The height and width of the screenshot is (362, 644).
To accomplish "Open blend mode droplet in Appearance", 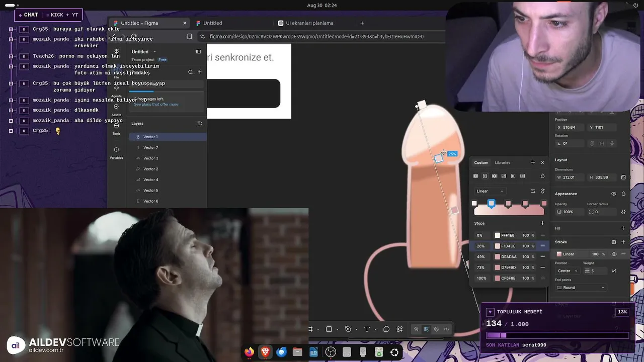I will tap(623, 194).
